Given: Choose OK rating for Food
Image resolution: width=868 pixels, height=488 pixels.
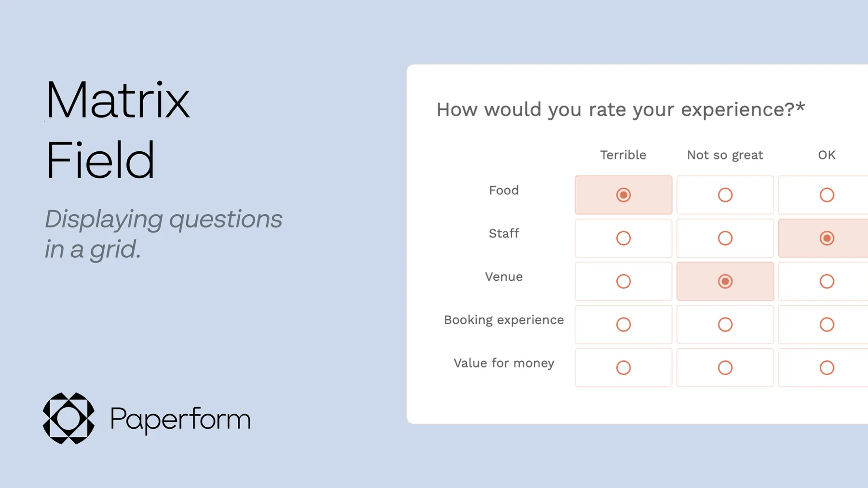Looking at the screenshot, I should point(827,195).
